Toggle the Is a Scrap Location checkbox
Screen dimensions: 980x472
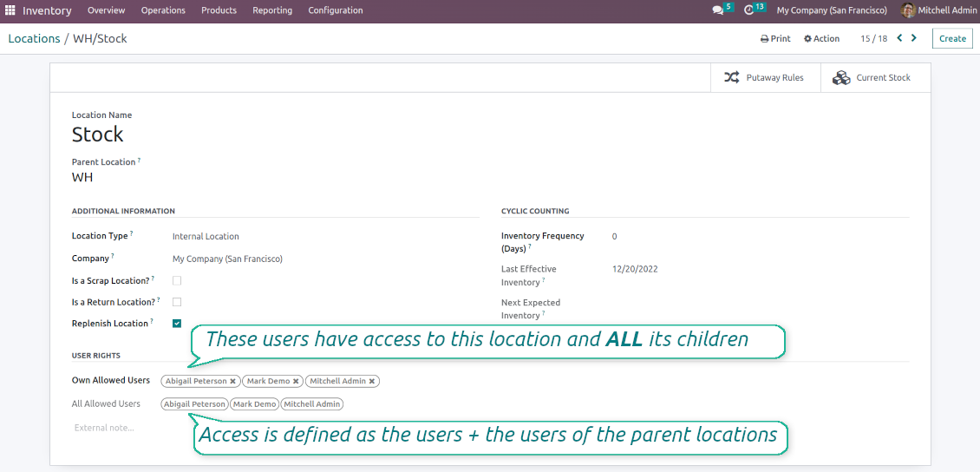click(177, 281)
